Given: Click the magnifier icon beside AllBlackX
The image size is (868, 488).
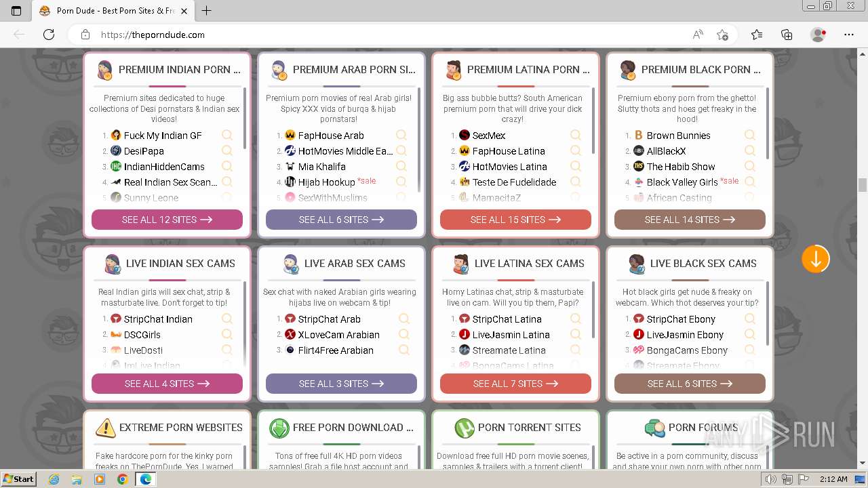Looking at the screenshot, I should click(750, 150).
